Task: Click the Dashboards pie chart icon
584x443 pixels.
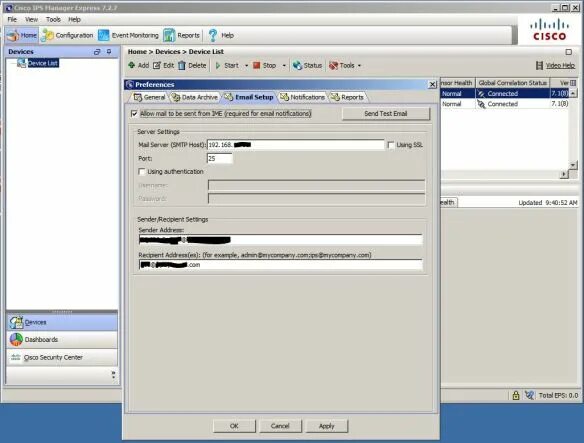Action: click(x=16, y=340)
